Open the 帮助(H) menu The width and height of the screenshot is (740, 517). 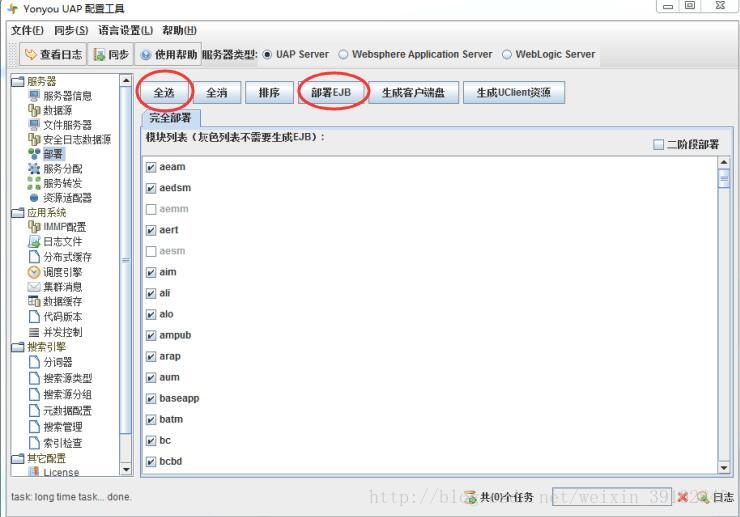point(179,30)
